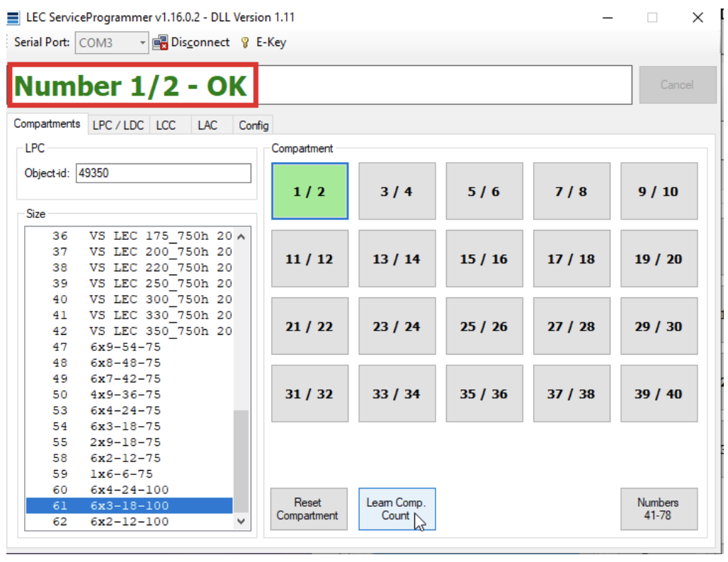Select size 48 6x8-48-75
The height and width of the screenshot is (562, 728).
coord(130,362)
